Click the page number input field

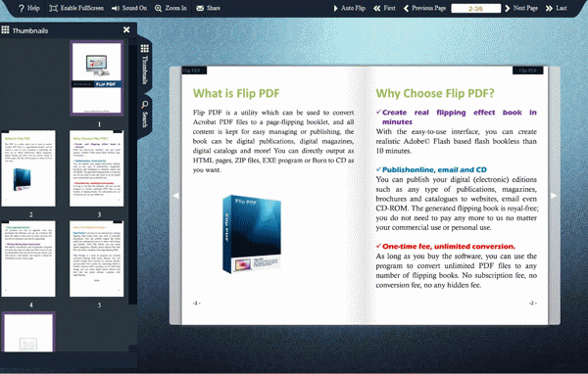point(475,8)
